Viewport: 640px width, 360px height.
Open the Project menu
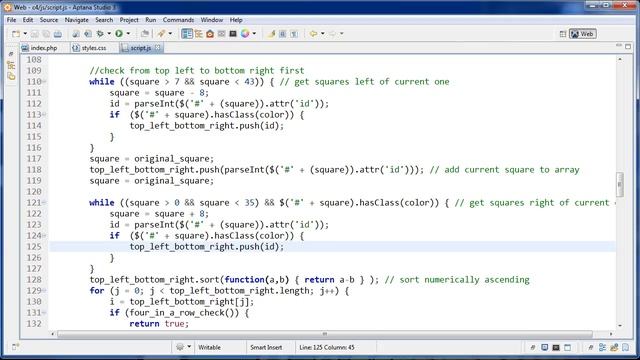pyautogui.click(x=129, y=20)
